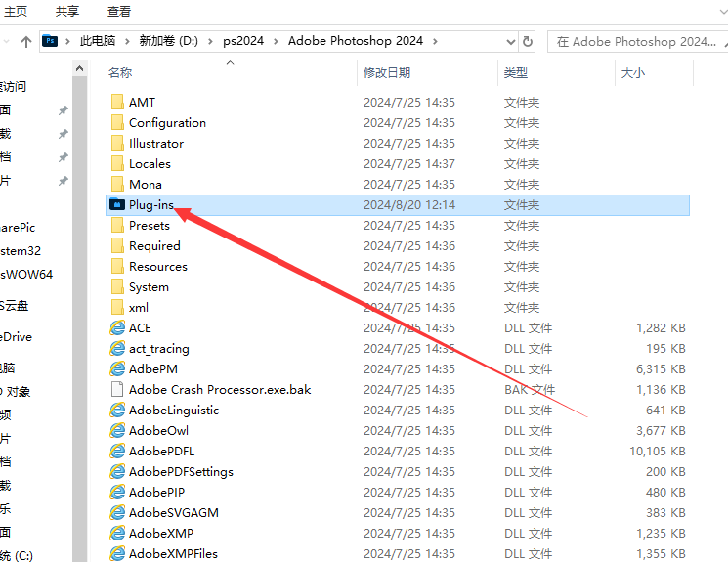Select the Plug-ins file name
This screenshot has height=562, width=728.
pyautogui.click(x=151, y=204)
